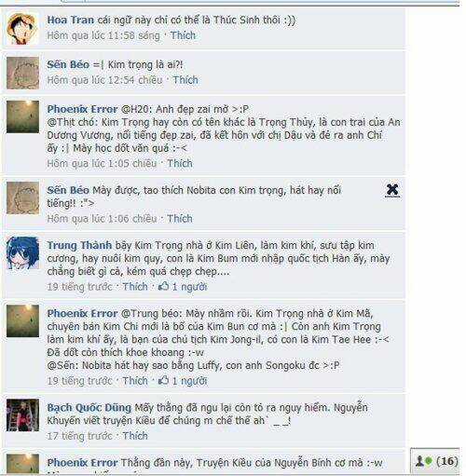Open Trung Thành's blue-haired anime avatar
This screenshot has width=466, height=476.
point(23,252)
